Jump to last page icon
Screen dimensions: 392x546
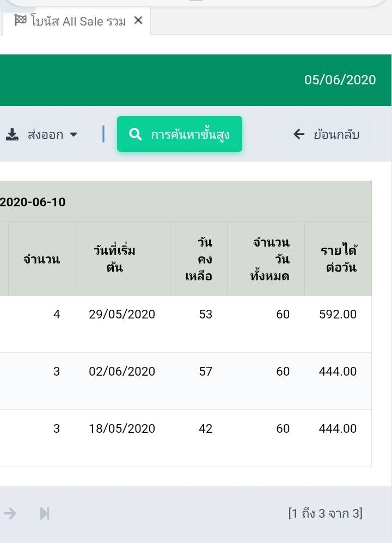(x=45, y=513)
